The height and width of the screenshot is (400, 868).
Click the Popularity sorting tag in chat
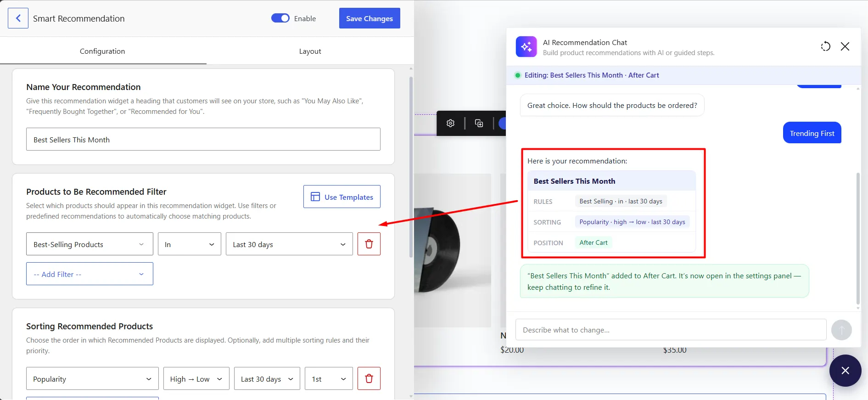click(632, 222)
